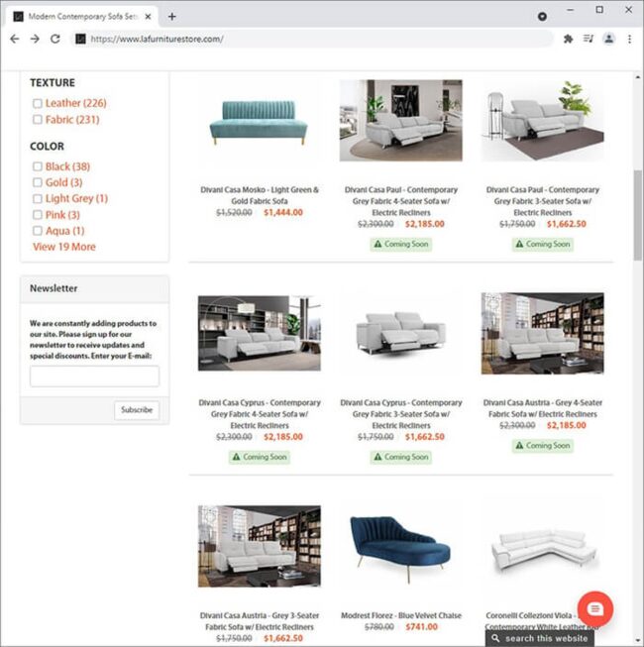The width and height of the screenshot is (644, 647).
Task: Close the Modern Contemporary Sofa tab
Action: [x=148, y=17]
